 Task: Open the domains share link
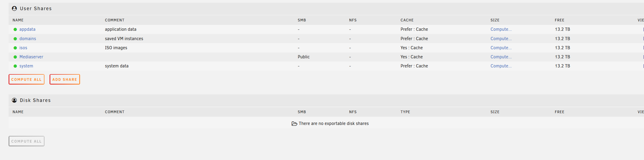[28, 39]
